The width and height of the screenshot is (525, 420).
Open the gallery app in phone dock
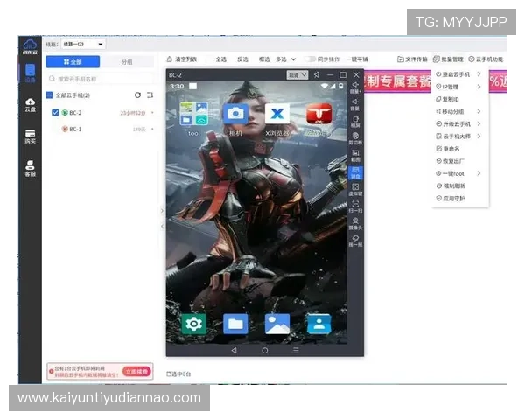[277, 324]
